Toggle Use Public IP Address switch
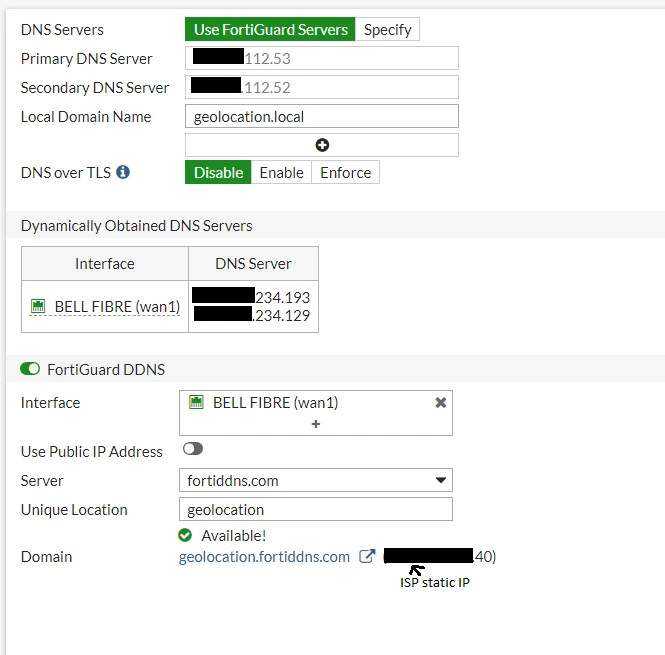 [193, 449]
